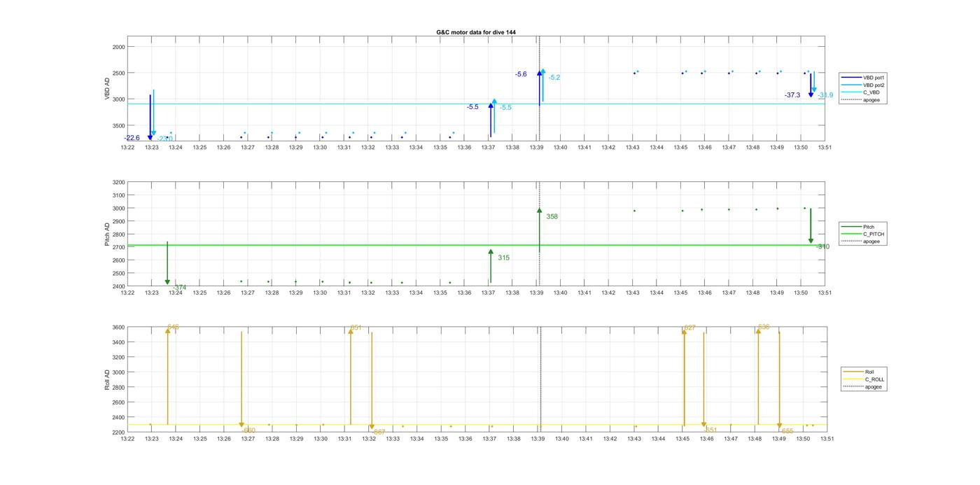Click the 'G&C motor data for dive 144' title
Viewport: 980px width, 485px height.
tap(476, 32)
